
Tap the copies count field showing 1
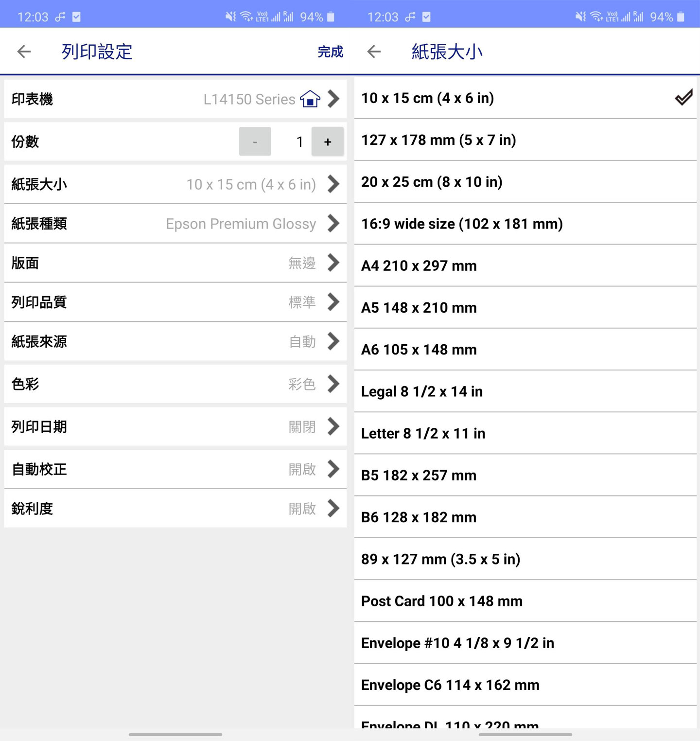coord(299,141)
